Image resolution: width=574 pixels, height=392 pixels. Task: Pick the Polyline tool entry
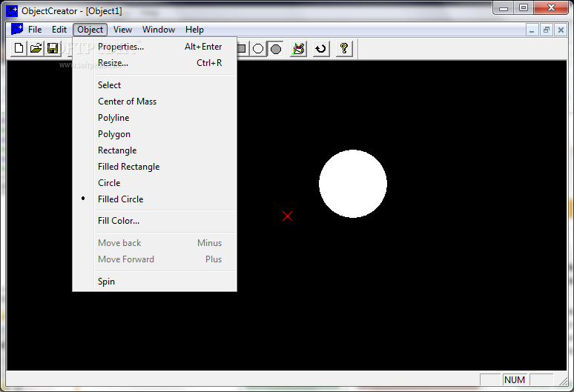point(154,118)
